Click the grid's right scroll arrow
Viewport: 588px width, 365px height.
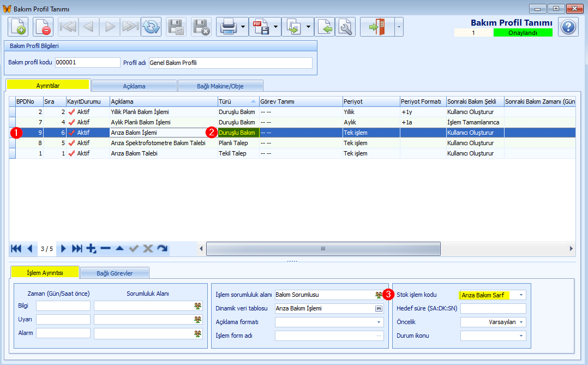571,248
